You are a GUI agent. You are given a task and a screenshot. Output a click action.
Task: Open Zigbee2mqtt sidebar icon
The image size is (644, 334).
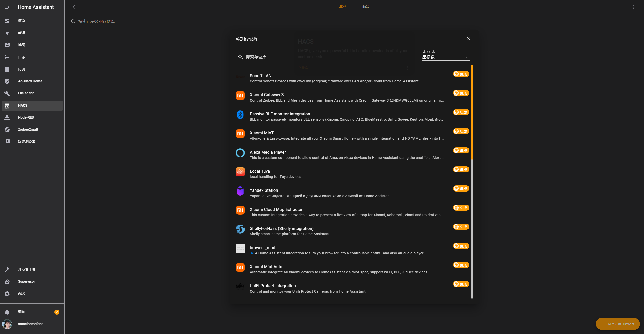click(x=7, y=130)
